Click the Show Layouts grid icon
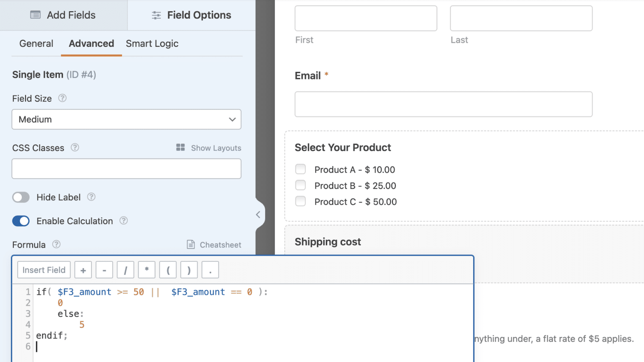The height and width of the screenshot is (362, 644). (180, 147)
